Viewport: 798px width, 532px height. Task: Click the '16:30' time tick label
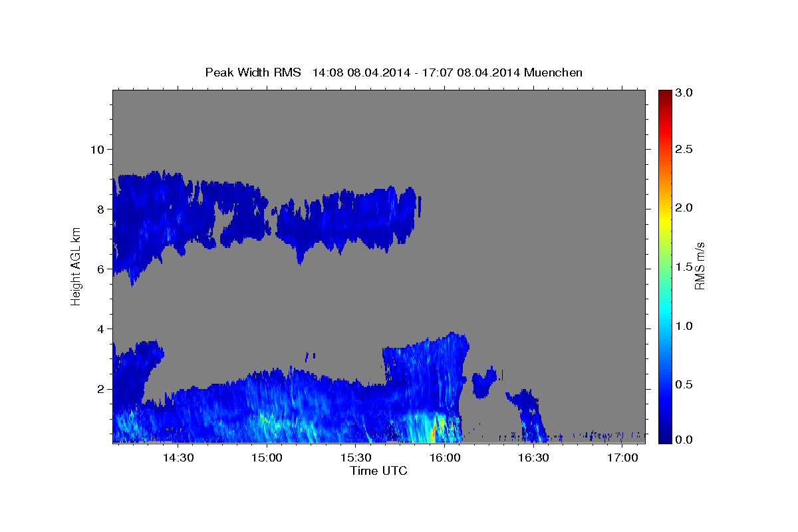click(x=533, y=458)
